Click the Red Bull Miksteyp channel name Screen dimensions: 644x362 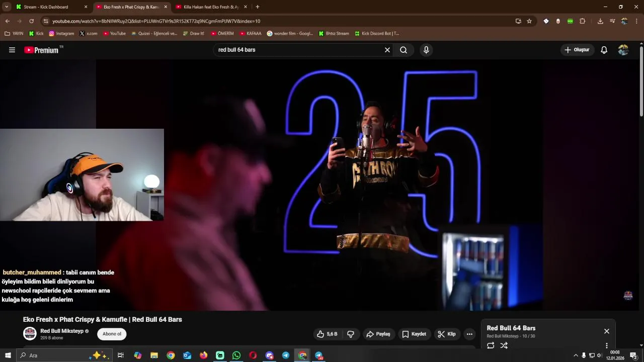61,331
